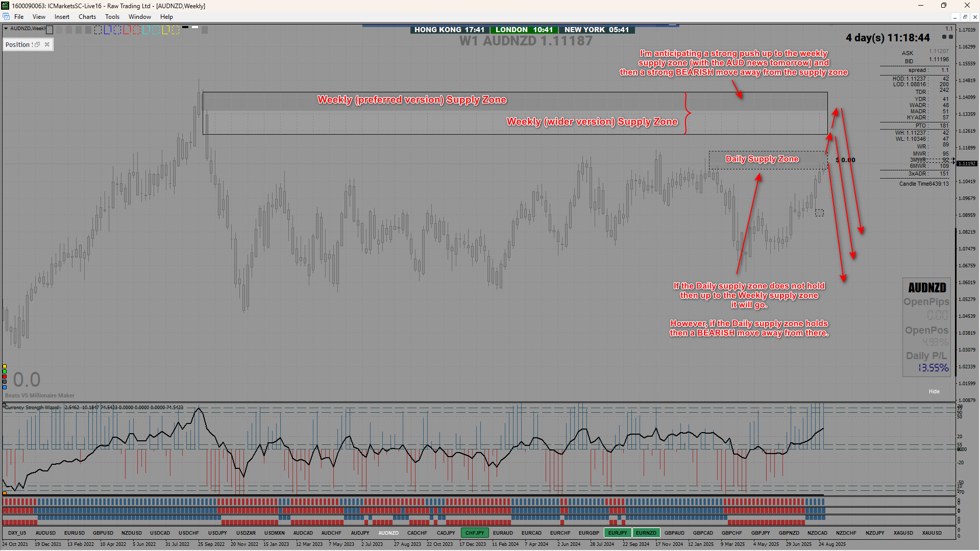The width and height of the screenshot is (980, 551).
Task: Select the red dashed rectangle drawing tool
Action: point(137,30)
